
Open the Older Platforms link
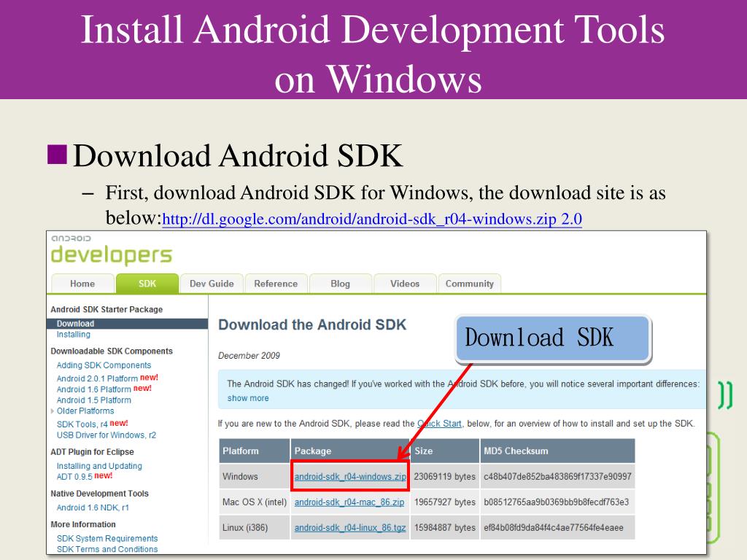point(85,411)
